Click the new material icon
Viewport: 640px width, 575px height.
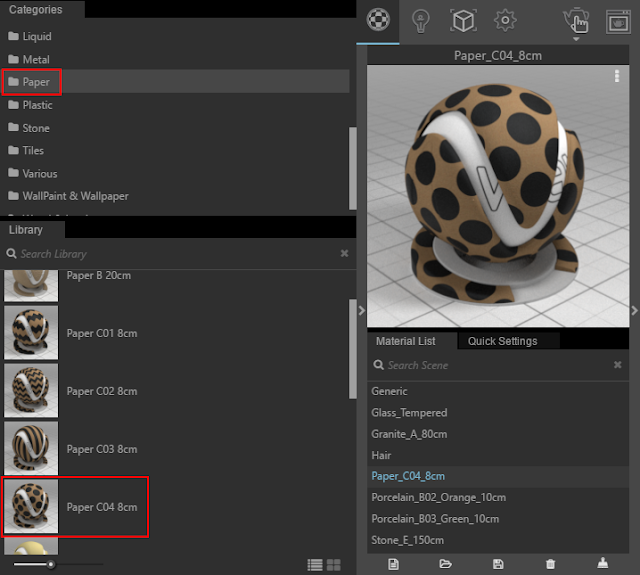click(393, 564)
